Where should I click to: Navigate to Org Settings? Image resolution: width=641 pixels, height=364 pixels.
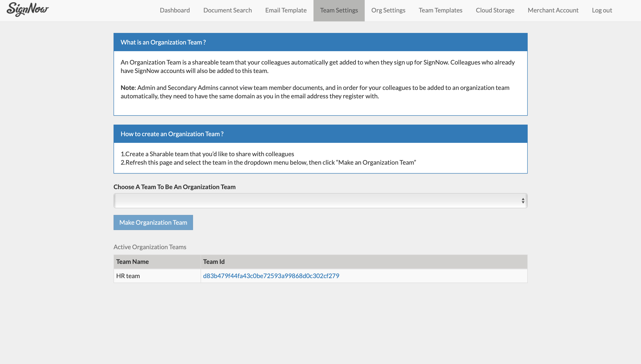coord(388,10)
